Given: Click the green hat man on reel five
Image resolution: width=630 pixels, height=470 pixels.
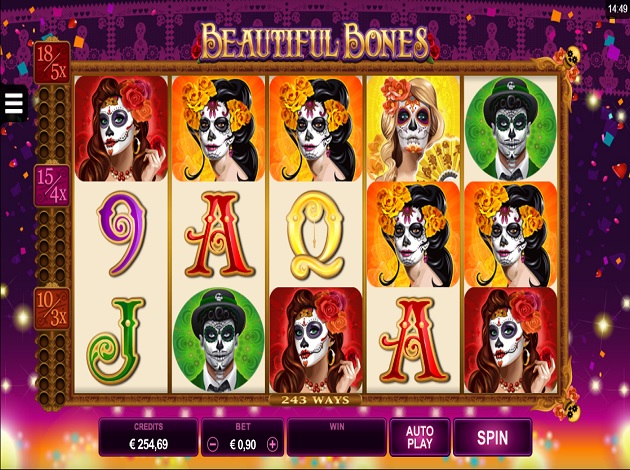Looking at the screenshot, I should tap(511, 129).
